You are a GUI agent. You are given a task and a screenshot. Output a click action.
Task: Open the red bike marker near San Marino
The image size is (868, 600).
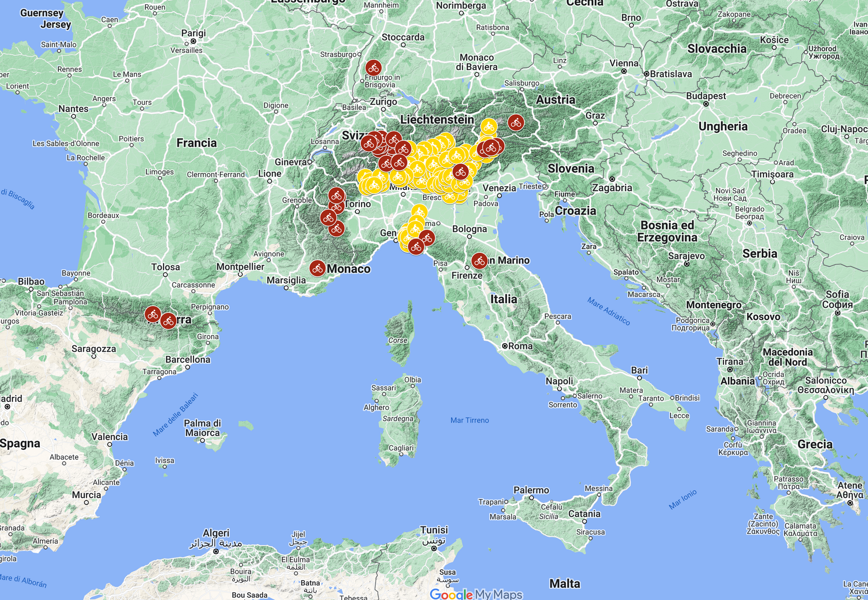pyautogui.click(x=479, y=260)
